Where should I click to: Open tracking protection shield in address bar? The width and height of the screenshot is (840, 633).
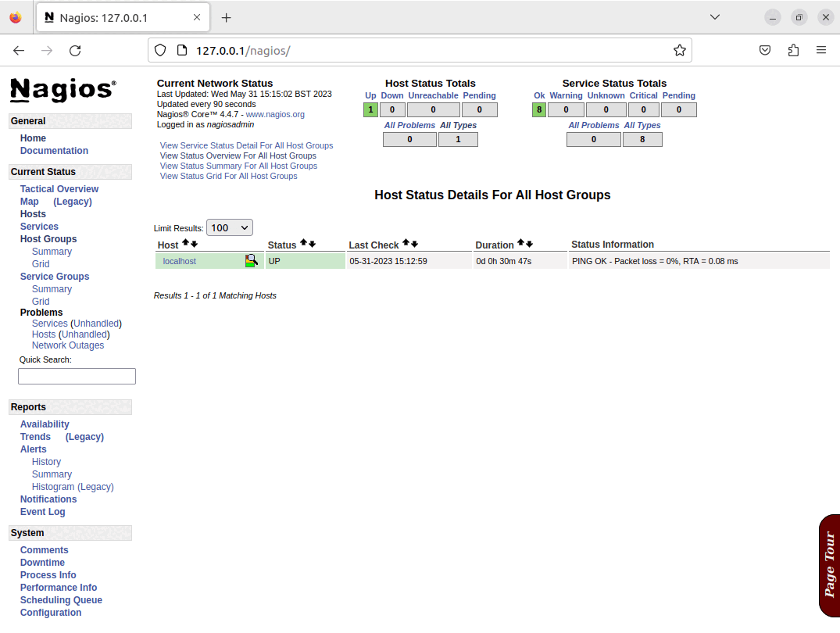[161, 49]
